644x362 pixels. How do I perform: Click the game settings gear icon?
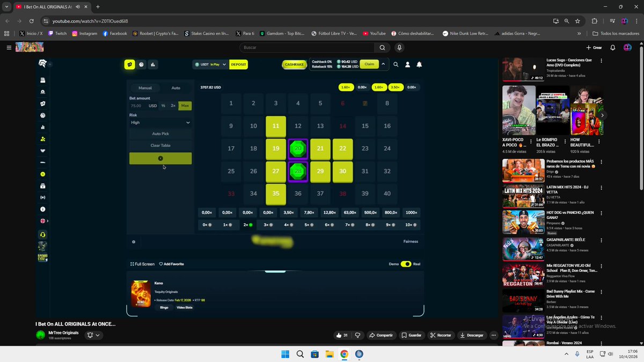pos(134,242)
